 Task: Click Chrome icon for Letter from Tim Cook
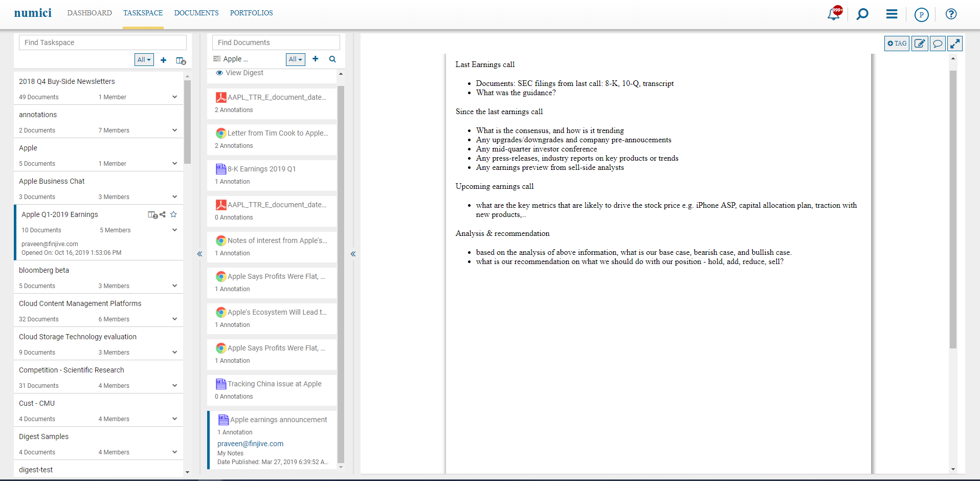click(x=221, y=133)
